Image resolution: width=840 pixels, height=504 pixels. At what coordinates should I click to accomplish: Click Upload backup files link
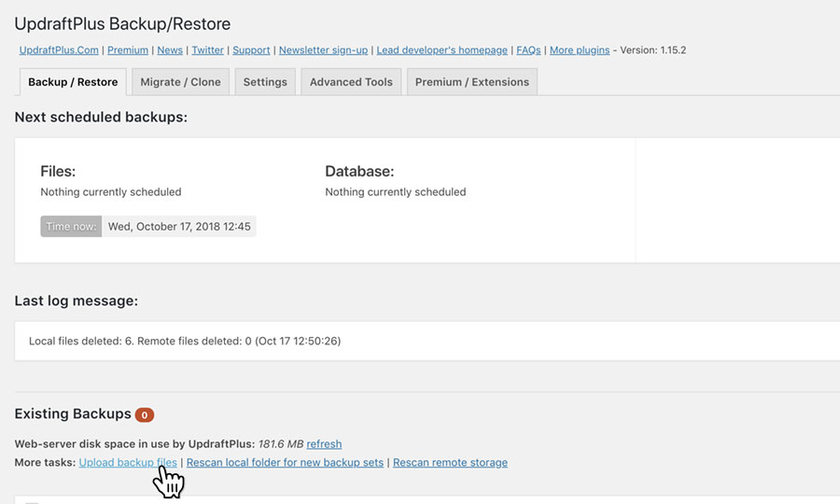pyautogui.click(x=128, y=462)
